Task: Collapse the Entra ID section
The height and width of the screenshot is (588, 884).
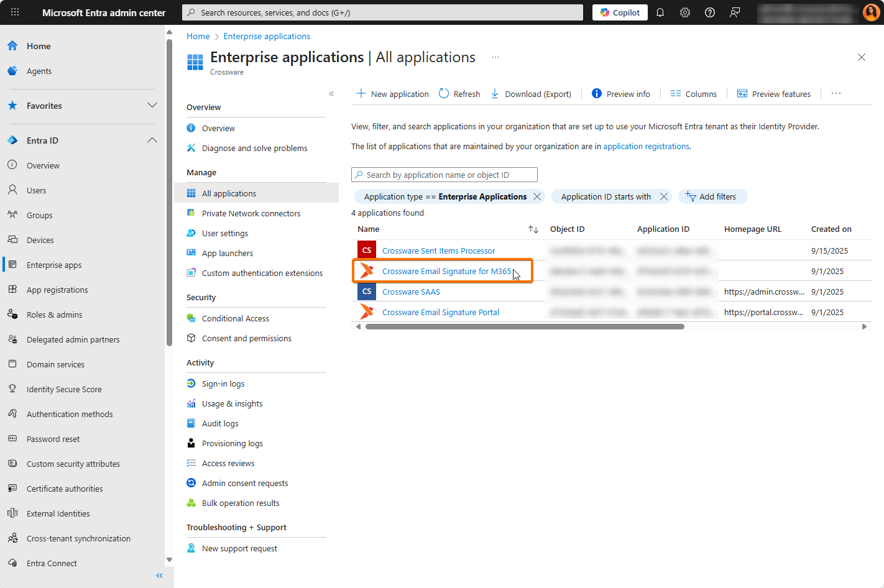Action: pos(152,140)
